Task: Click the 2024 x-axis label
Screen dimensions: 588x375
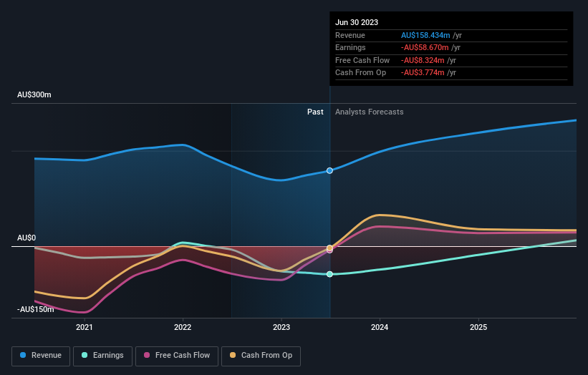Action: [x=380, y=328]
